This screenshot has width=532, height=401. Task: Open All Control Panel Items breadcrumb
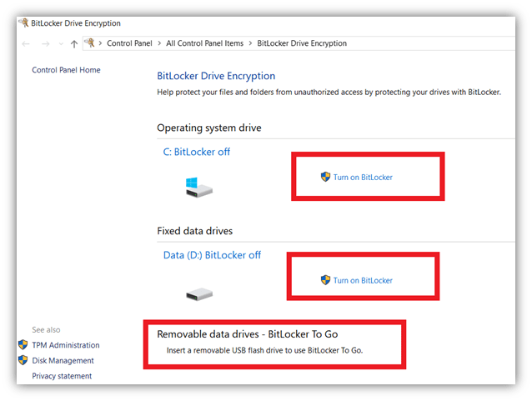pos(204,43)
